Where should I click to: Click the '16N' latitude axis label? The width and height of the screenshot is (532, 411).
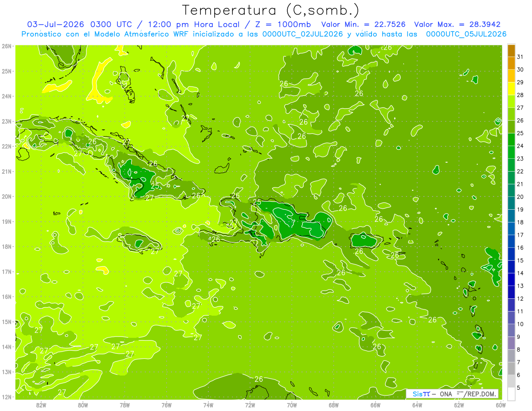point(6,297)
